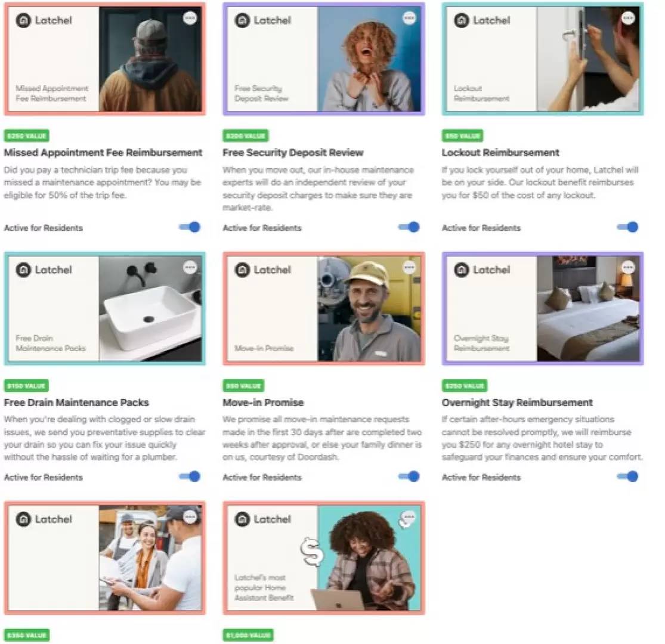Viewport: 665px width, 644px height.
Task: Click Overnight Stay Reimbursement heading
Action: pos(517,402)
